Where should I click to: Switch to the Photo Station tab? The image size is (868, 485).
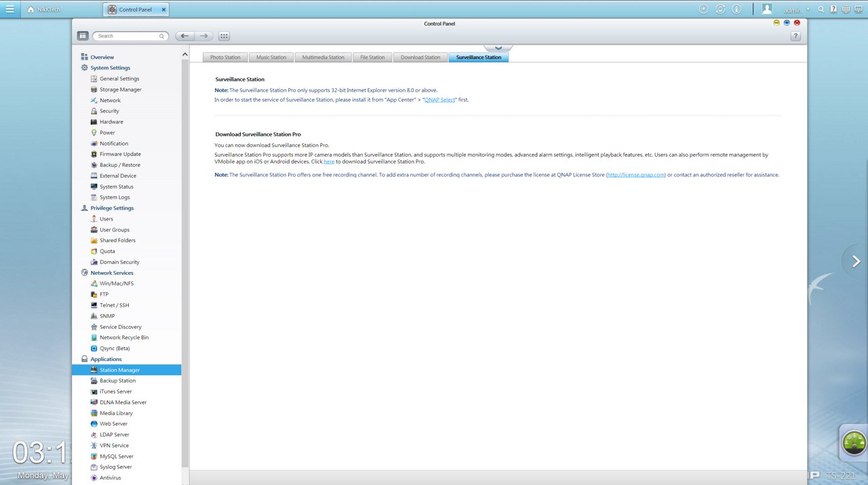point(225,57)
